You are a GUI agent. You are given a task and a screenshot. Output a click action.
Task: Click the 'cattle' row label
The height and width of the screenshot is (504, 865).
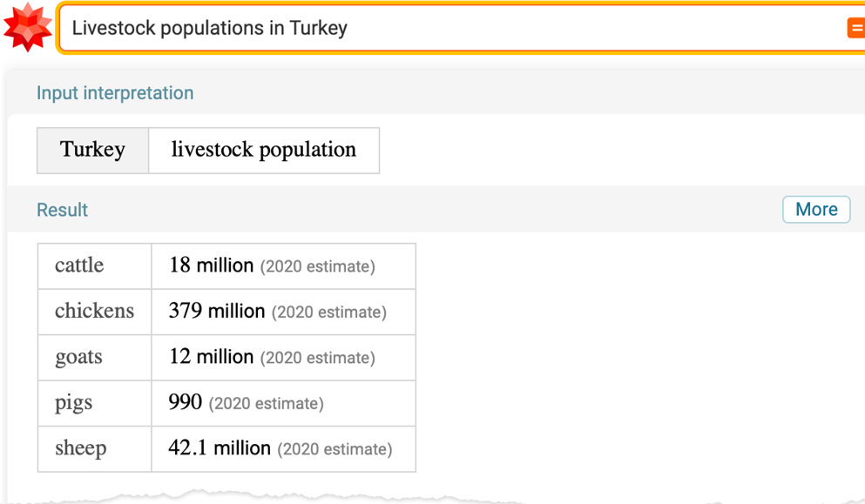(79, 265)
